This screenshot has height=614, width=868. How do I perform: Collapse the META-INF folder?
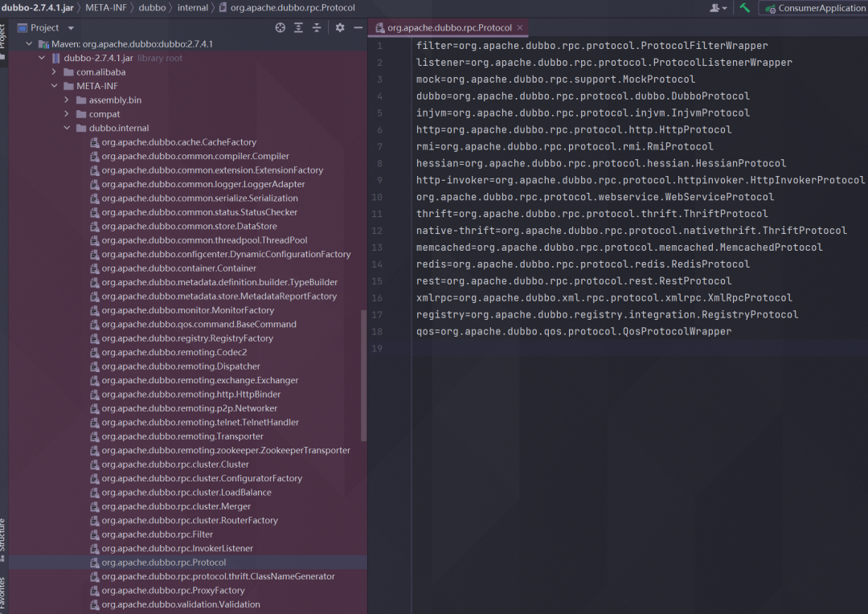pos(54,86)
